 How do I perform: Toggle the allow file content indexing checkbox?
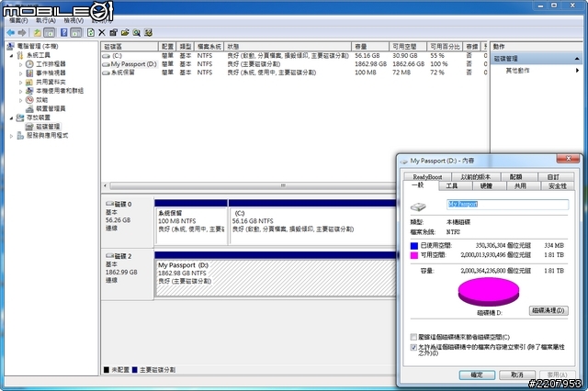click(413, 347)
